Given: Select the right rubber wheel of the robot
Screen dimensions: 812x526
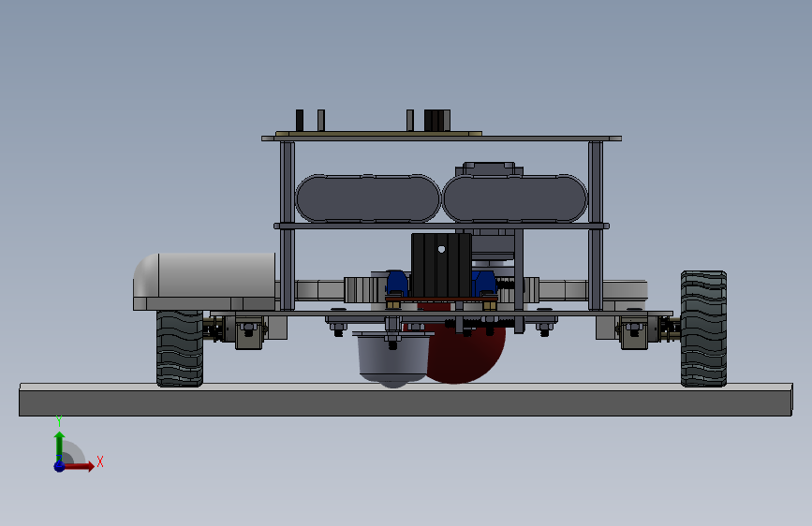Looking at the screenshot, I should (x=703, y=329).
